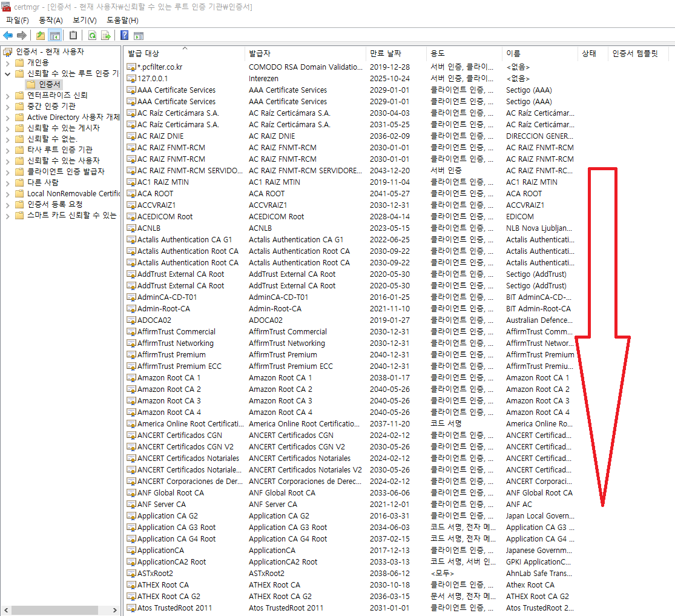Expand the 중간 인증 기관 node
675x616 pixels.
[7, 107]
